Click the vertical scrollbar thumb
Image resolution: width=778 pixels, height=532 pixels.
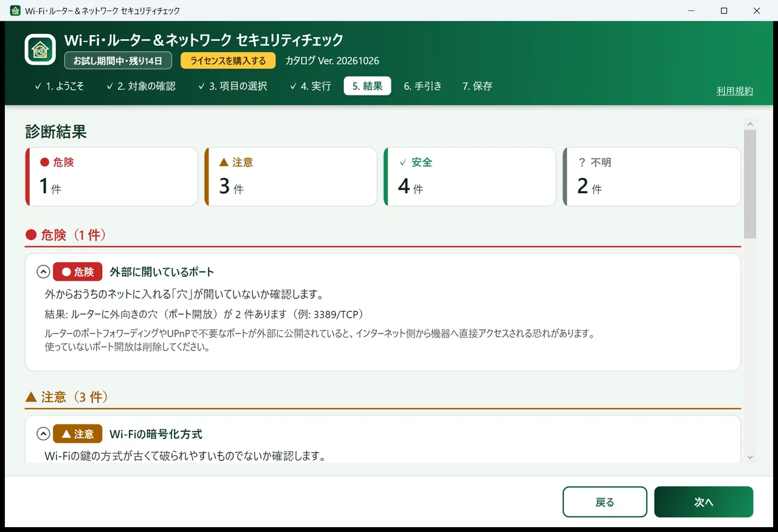pos(750,183)
